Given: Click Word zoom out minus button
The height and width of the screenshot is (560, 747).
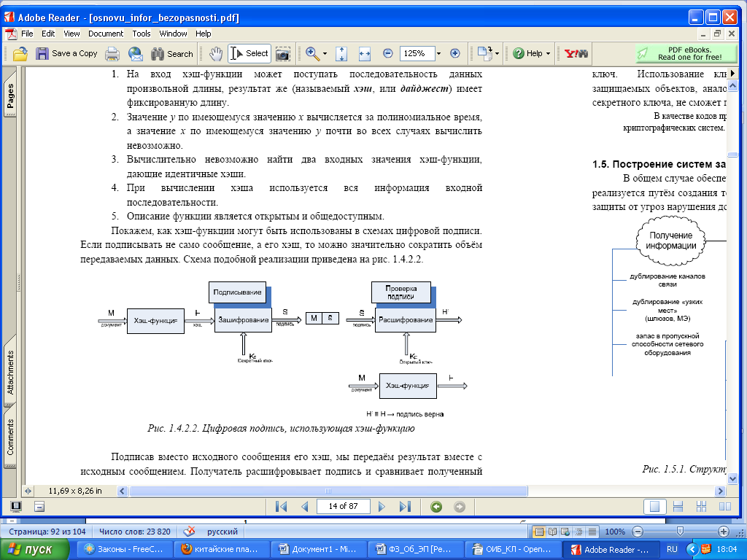Looking at the screenshot, I should coord(638,532).
